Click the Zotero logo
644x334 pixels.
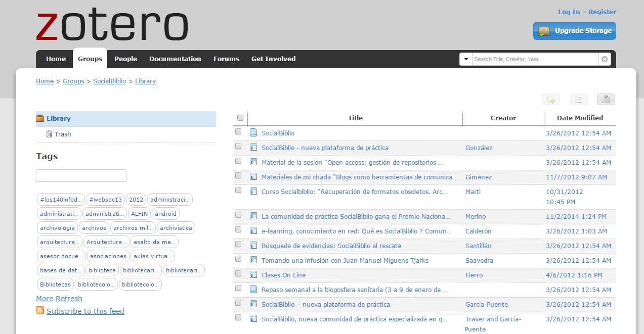112,25
